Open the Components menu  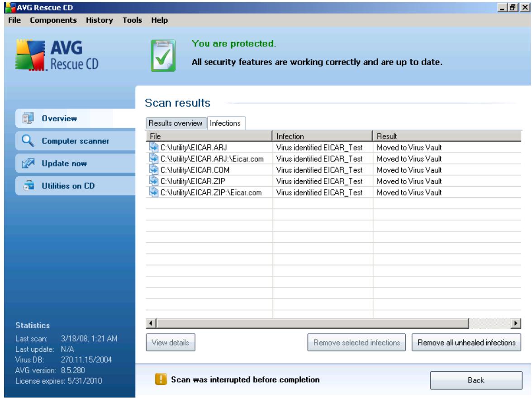coord(53,20)
